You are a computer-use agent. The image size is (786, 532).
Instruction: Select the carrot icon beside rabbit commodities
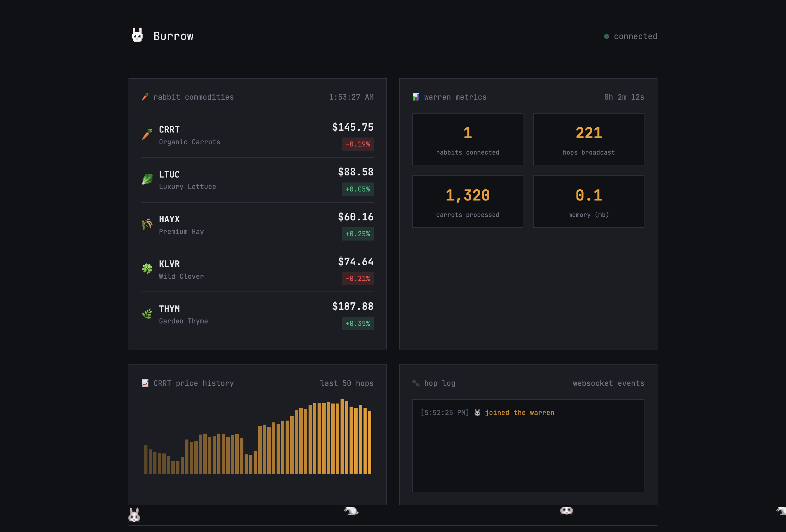point(145,97)
